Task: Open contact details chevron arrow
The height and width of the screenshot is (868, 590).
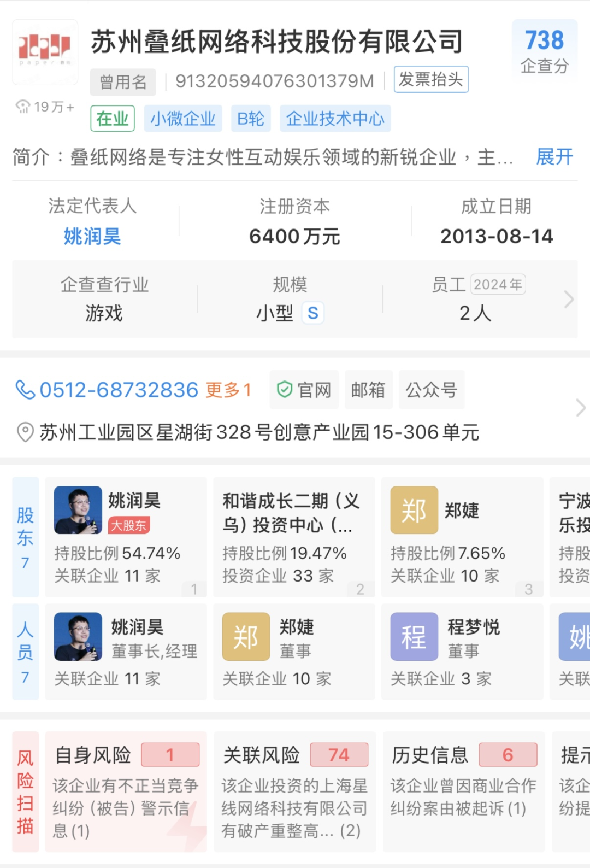Action: (x=580, y=408)
